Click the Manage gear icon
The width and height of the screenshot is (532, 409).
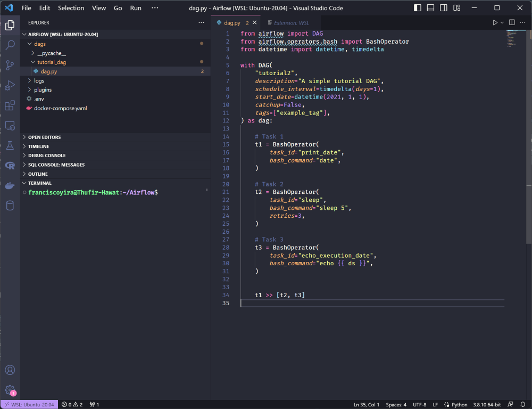click(x=10, y=390)
